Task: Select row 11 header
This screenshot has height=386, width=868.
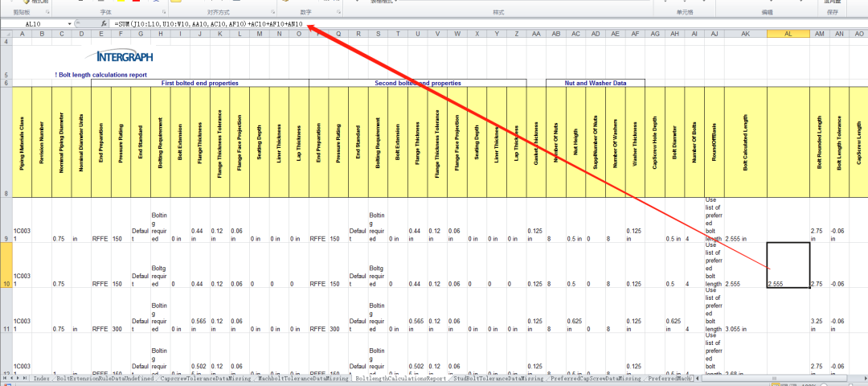Action: pos(6,310)
